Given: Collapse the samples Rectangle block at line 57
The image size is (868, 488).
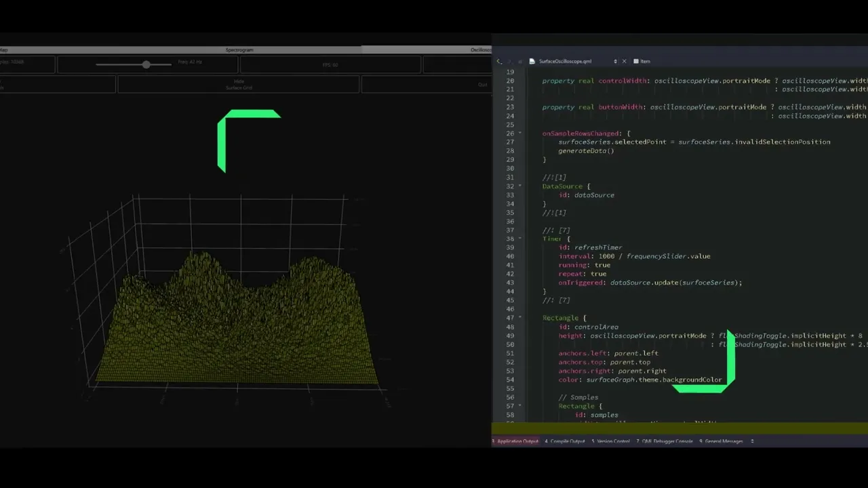Looking at the screenshot, I should pyautogui.click(x=520, y=406).
